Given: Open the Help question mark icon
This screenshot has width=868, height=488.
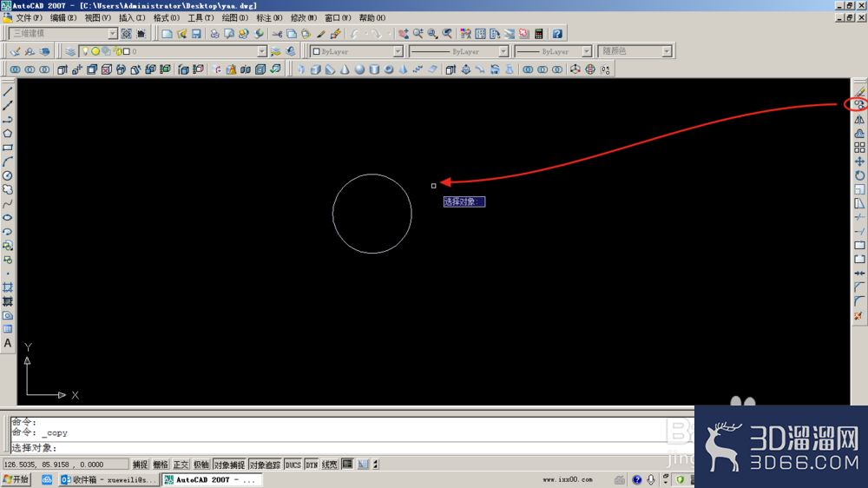Looking at the screenshot, I should pyautogui.click(x=557, y=34).
